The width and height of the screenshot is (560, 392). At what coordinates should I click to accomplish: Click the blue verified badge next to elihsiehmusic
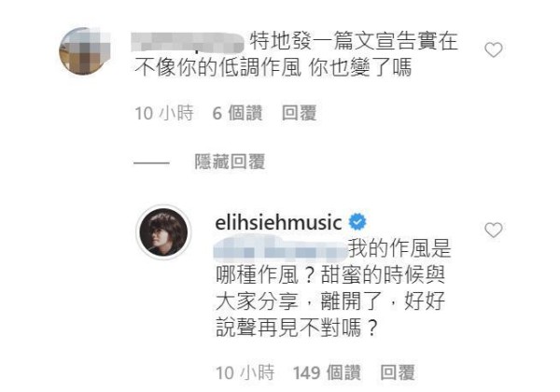click(x=357, y=222)
